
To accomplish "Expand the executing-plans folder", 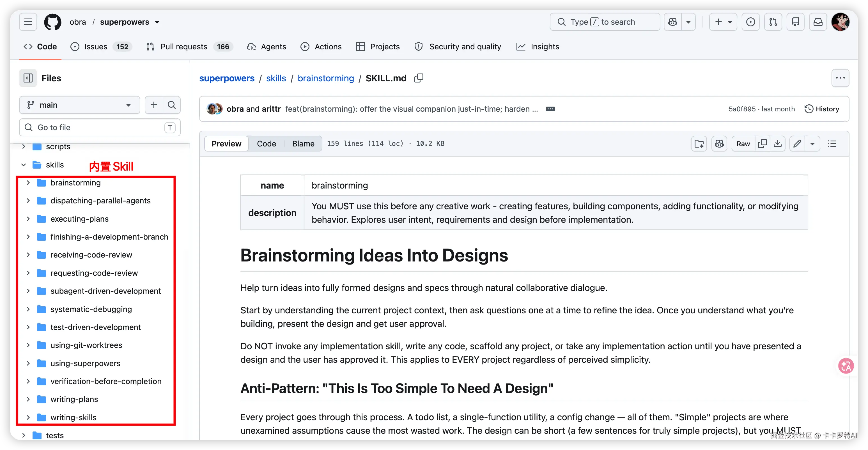I will coord(28,219).
